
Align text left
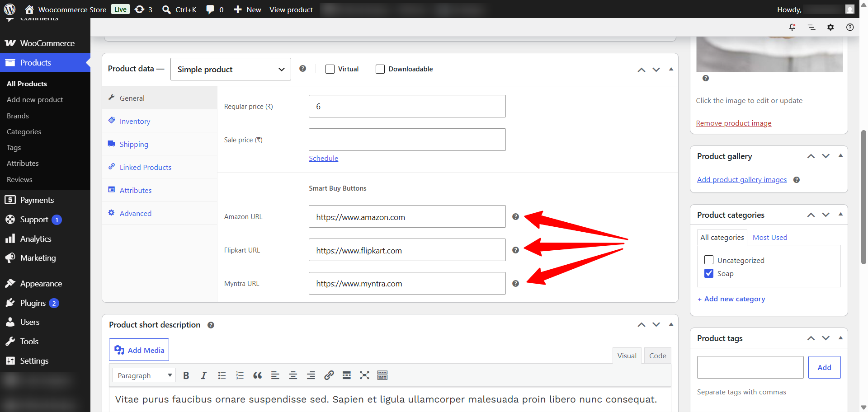[x=275, y=375]
